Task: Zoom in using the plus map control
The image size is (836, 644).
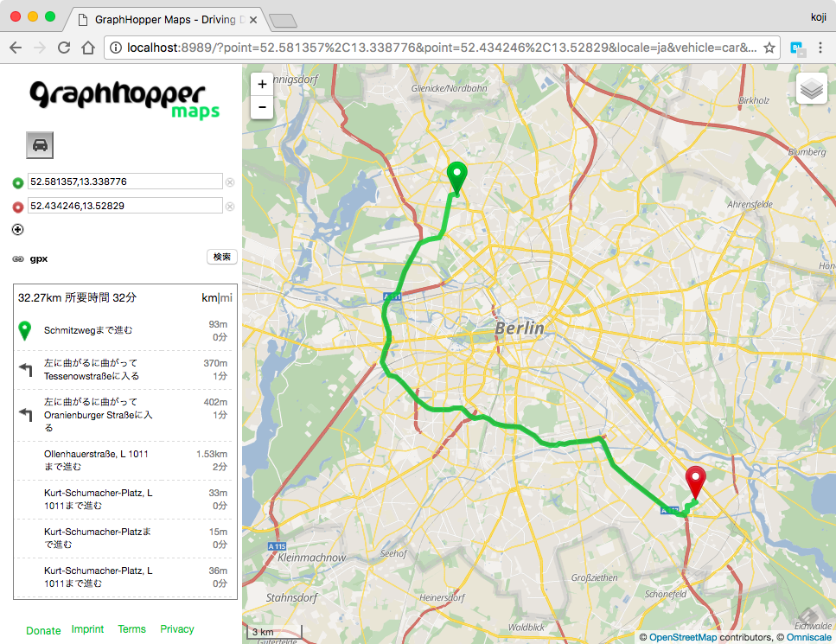Action: [x=261, y=84]
